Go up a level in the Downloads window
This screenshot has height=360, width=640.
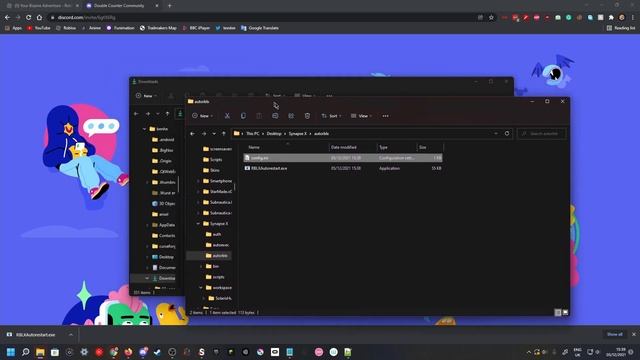(167, 114)
